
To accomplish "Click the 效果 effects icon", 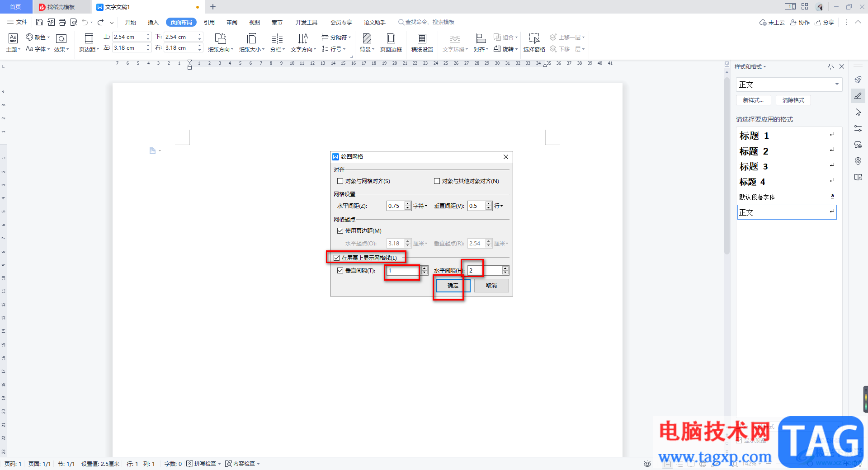I will 61,43.
